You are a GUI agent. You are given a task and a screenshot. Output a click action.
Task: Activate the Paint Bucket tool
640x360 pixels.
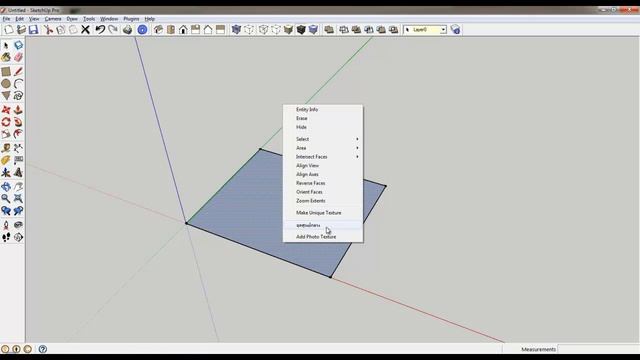click(6, 58)
